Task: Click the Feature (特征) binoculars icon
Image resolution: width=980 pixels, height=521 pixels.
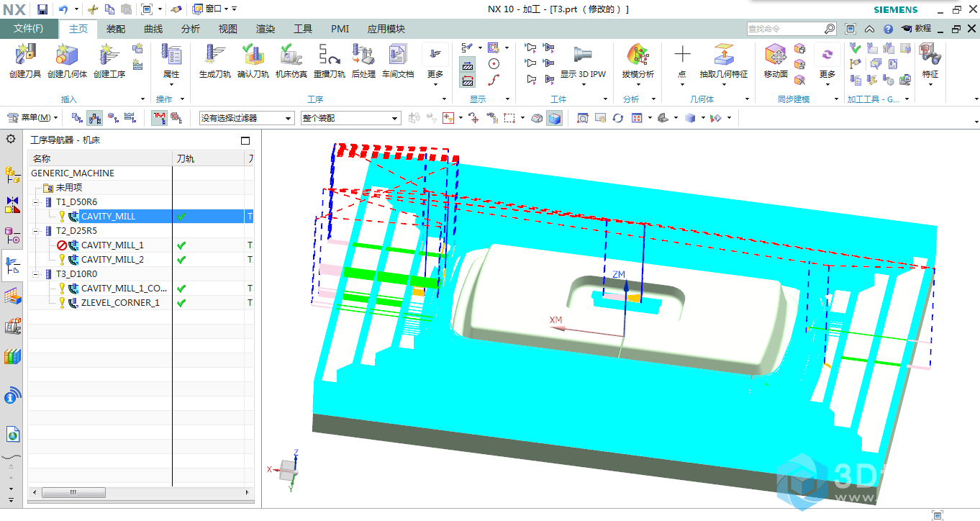Action: click(x=930, y=55)
